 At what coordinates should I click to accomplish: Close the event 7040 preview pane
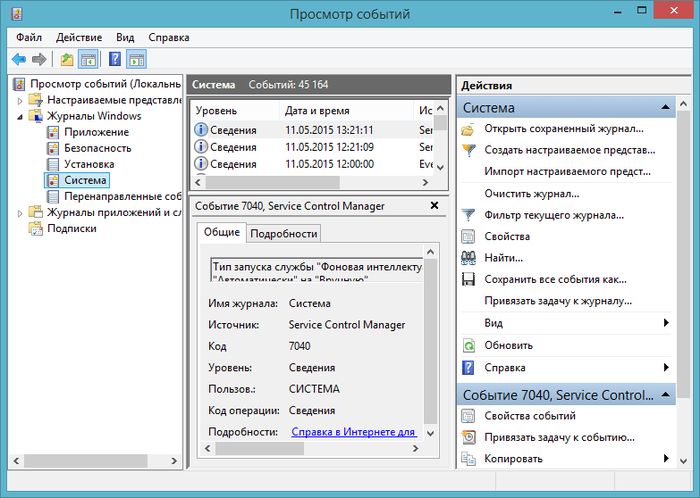coord(434,205)
